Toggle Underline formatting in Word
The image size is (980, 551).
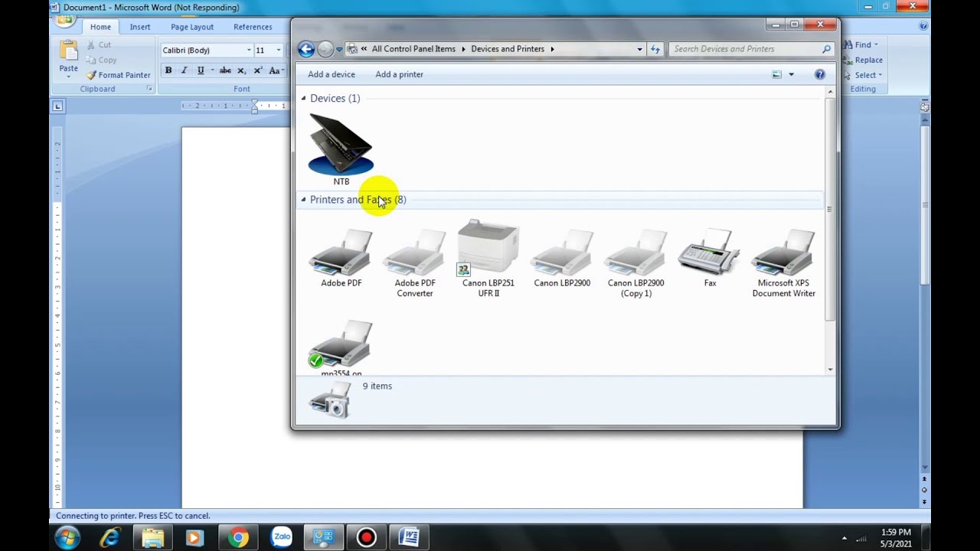[x=201, y=70]
